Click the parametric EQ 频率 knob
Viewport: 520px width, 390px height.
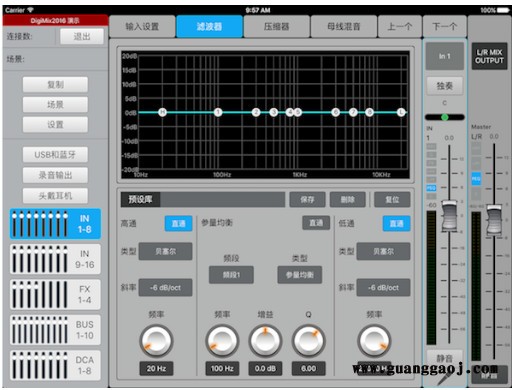[x=222, y=341]
